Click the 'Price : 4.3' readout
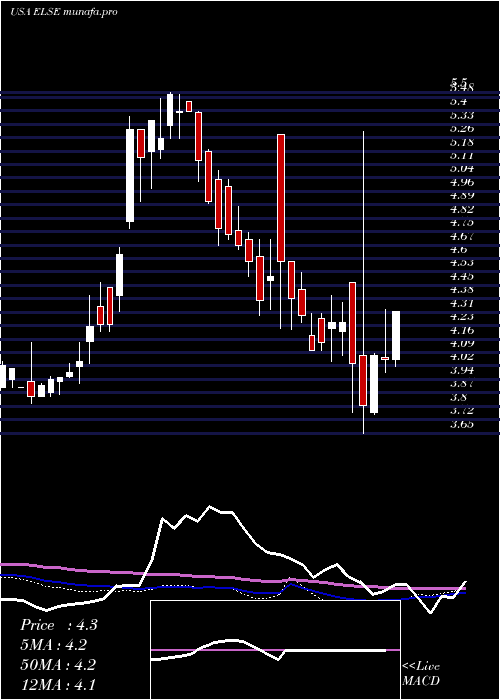The height and width of the screenshot is (700, 500). coord(58,625)
